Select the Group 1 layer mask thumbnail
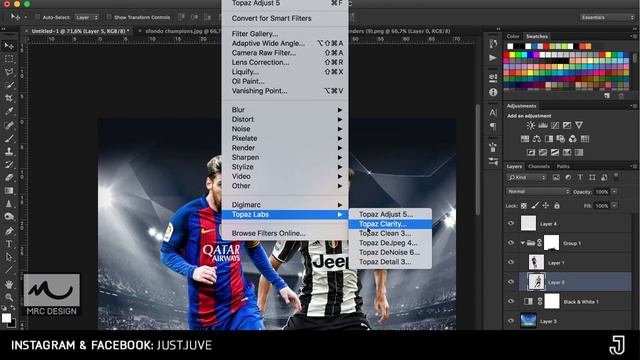This screenshot has width=640, height=360. pyautogui.click(x=552, y=243)
